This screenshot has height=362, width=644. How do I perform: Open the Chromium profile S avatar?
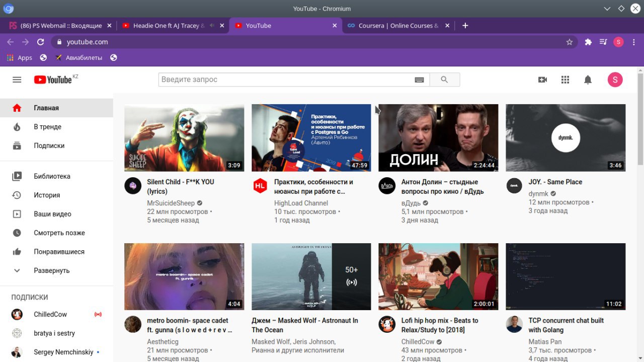[x=618, y=42]
